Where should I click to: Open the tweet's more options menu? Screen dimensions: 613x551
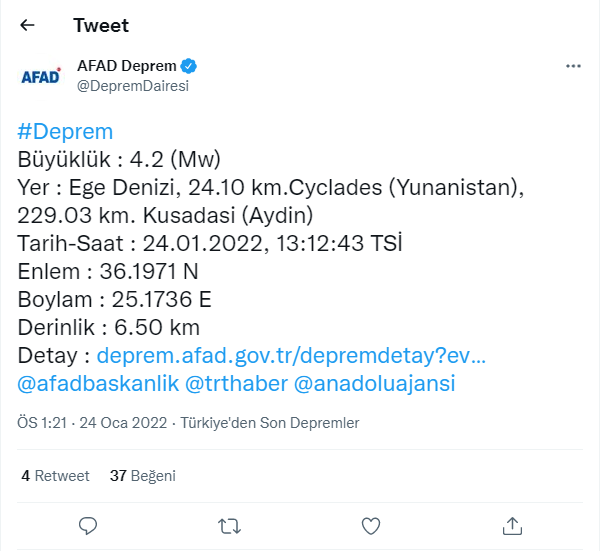pyautogui.click(x=573, y=66)
